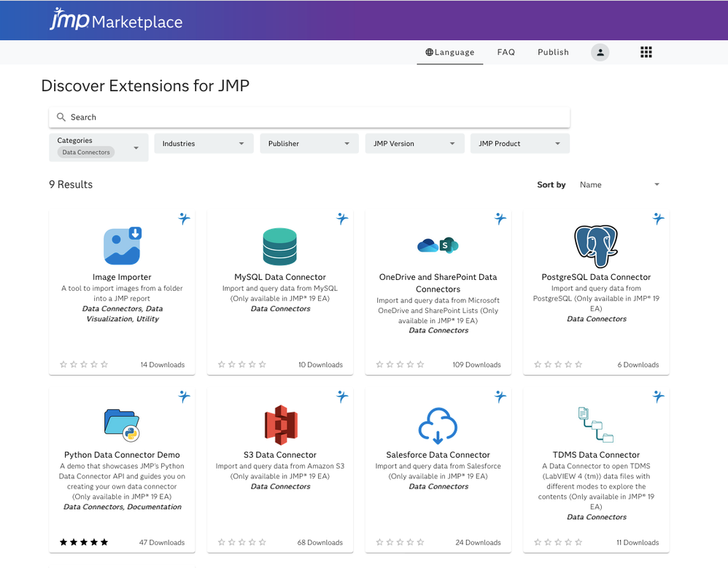This screenshot has height=568, width=728.
Task: Click the OneDrive and SharePoint cloud icon
Action: [438, 245]
